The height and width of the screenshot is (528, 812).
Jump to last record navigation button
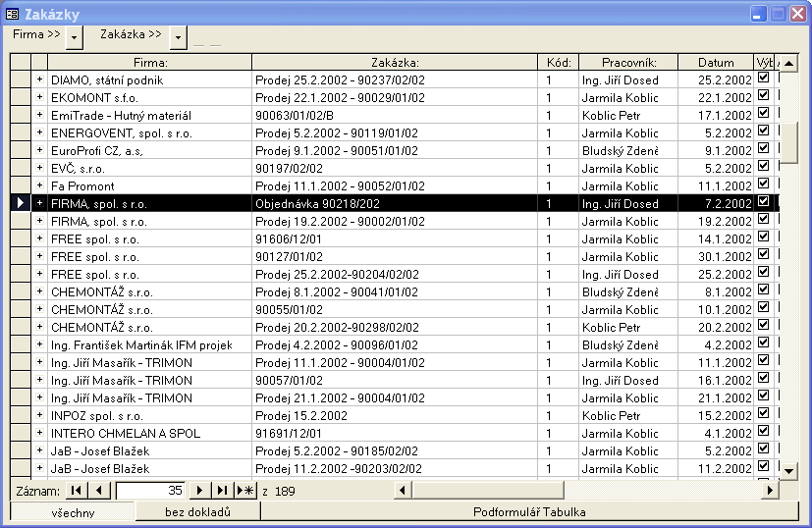tap(222, 490)
